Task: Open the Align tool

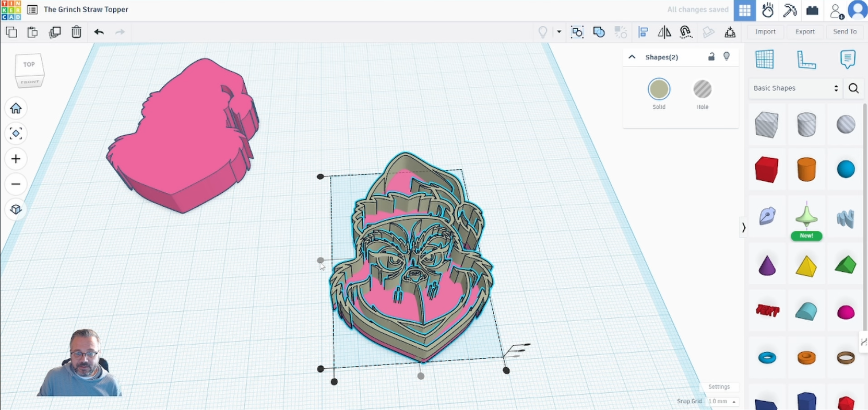Action: tap(643, 32)
